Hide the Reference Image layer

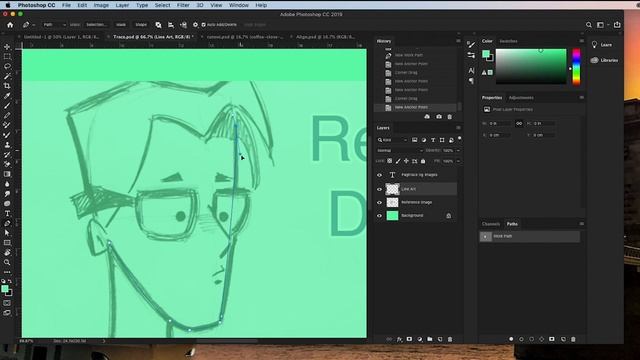(x=379, y=202)
